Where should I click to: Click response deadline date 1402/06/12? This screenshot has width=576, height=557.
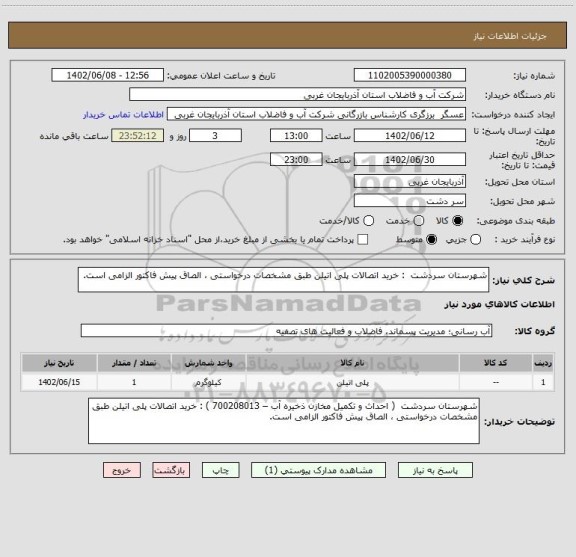[410, 136]
